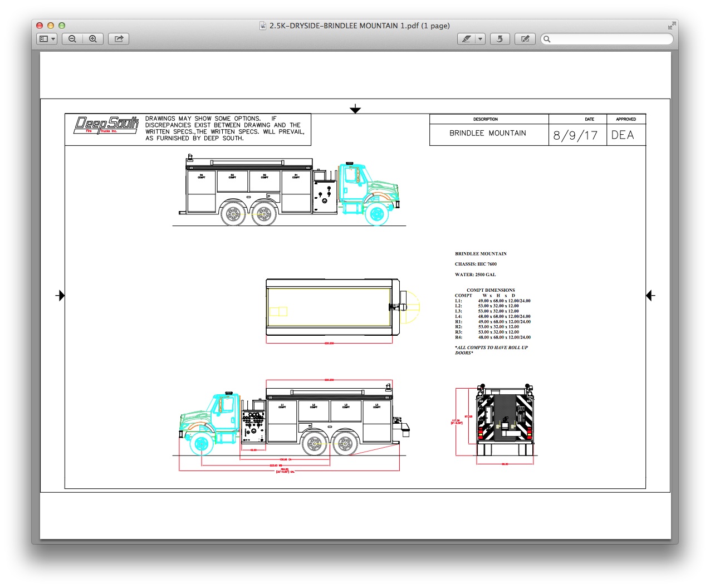710x588 pixels.
Task: Click the COMPT DIMENSIONS heading
Action: click(x=491, y=290)
